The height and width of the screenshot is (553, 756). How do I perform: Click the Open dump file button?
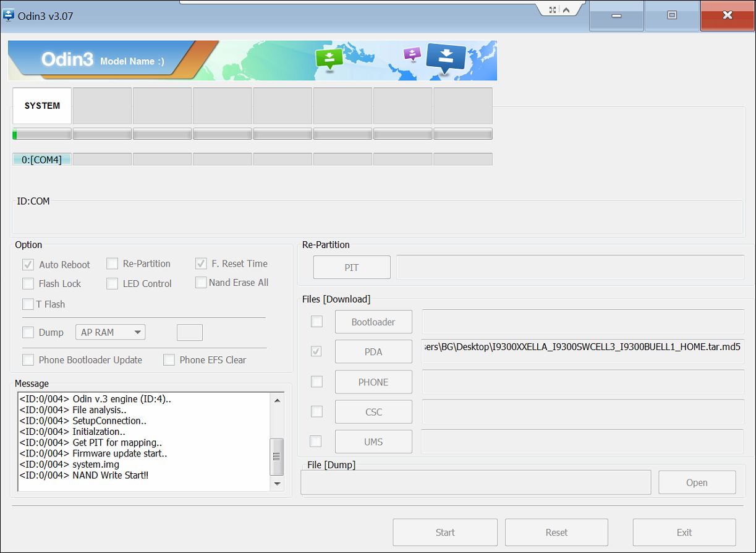(697, 482)
